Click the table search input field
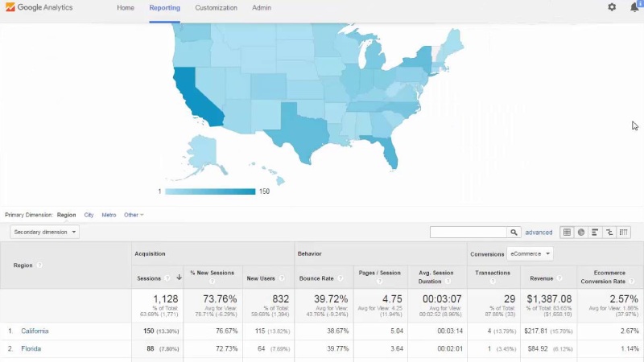The image size is (644, 362). [469, 232]
